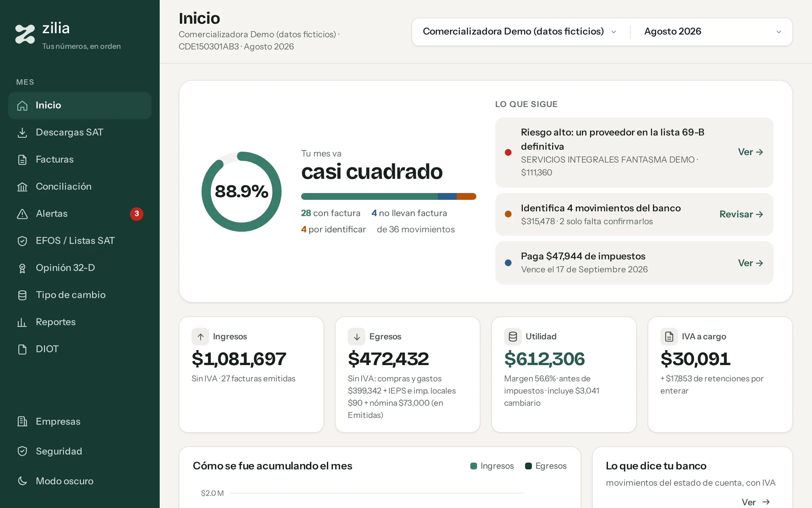Click the Inicio home icon in sidebar
812x508 pixels.
pyautogui.click(x=22, y=106)
